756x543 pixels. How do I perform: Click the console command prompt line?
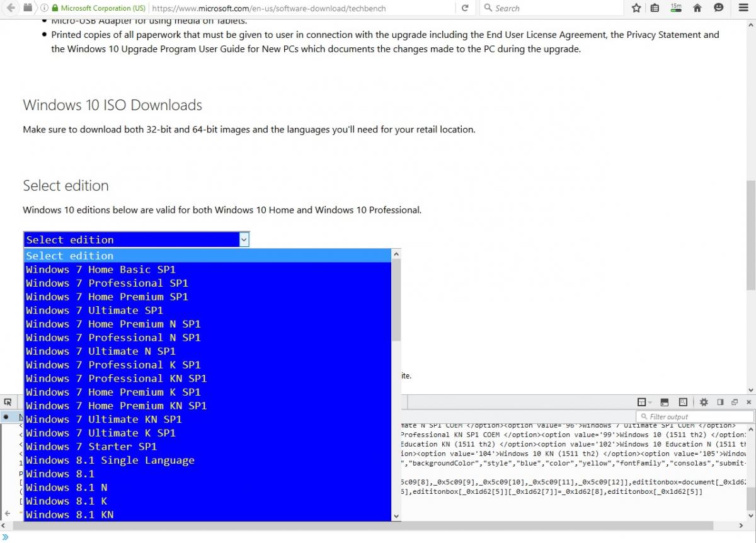pos(378,537)
